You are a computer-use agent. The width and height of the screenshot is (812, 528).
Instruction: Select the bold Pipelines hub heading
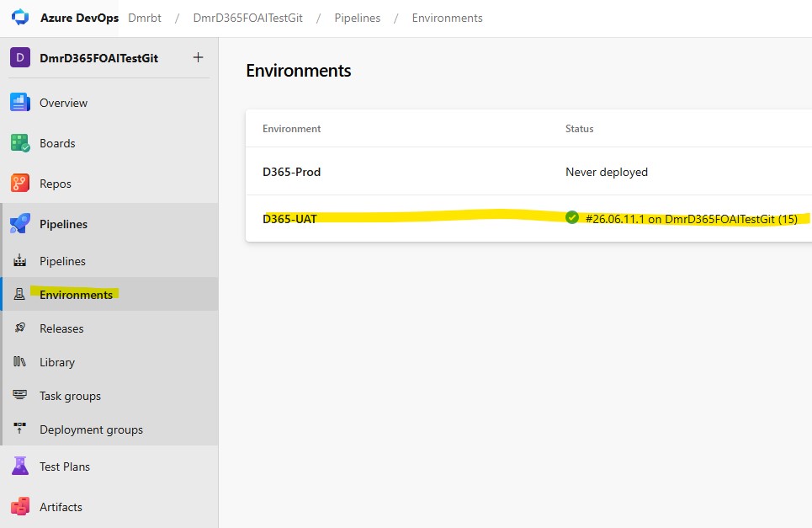64,224
